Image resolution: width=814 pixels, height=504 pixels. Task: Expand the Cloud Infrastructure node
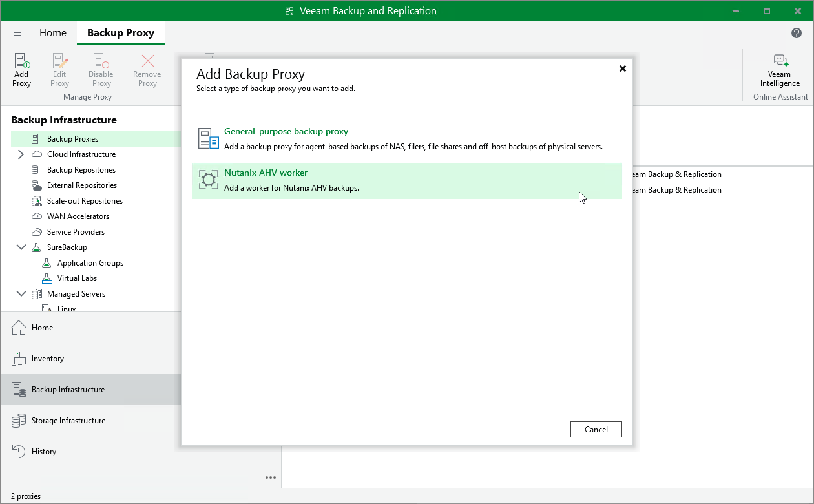point(21,154)
